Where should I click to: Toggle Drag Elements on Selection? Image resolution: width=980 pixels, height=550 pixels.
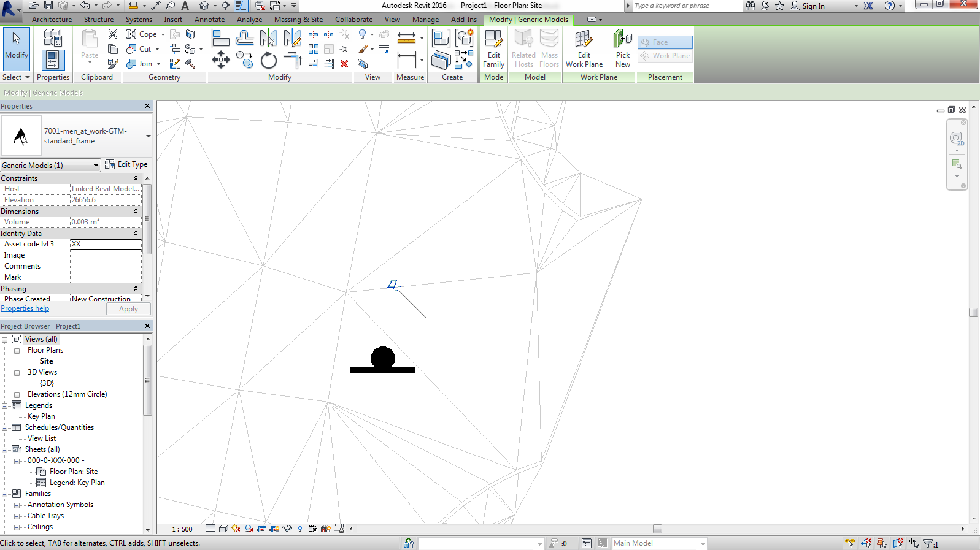click(x=914, y=543)
